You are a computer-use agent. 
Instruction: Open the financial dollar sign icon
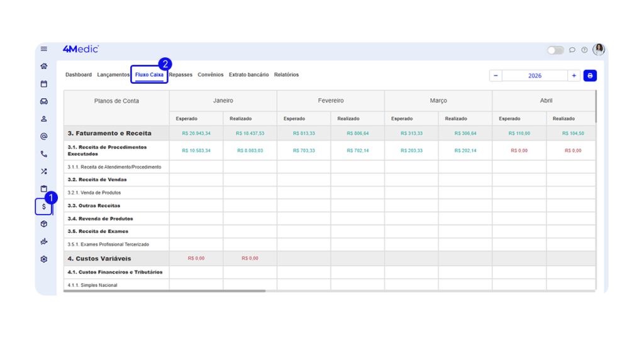(43, 206)
